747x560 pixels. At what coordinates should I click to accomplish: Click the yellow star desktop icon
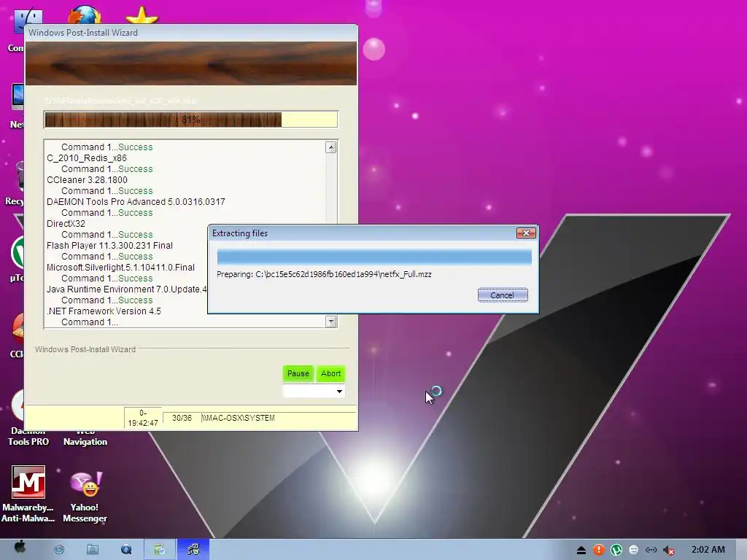pyautogui.click(x=142, y=15)
